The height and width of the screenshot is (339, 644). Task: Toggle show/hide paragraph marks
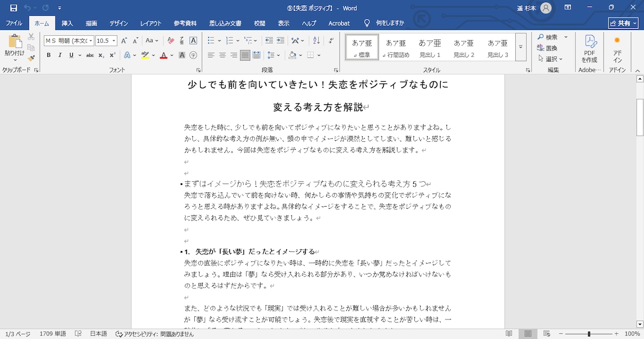[x=331, y=41]
